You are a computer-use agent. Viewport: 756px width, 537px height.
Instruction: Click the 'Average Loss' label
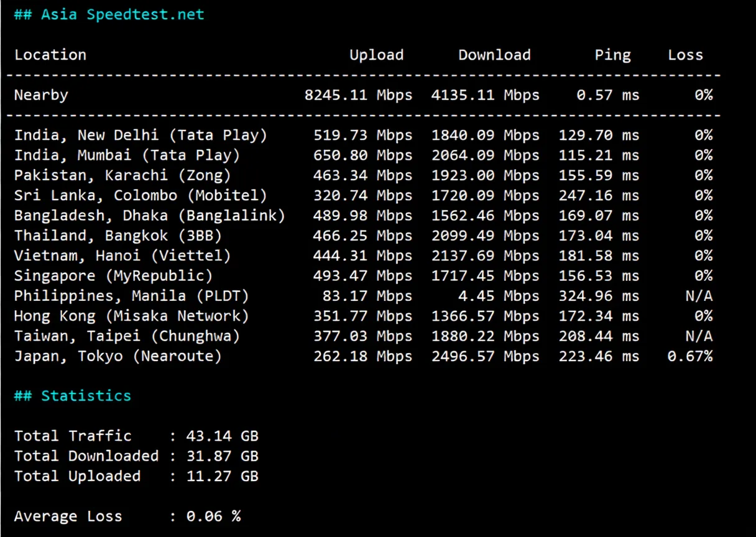pos(68,516)
